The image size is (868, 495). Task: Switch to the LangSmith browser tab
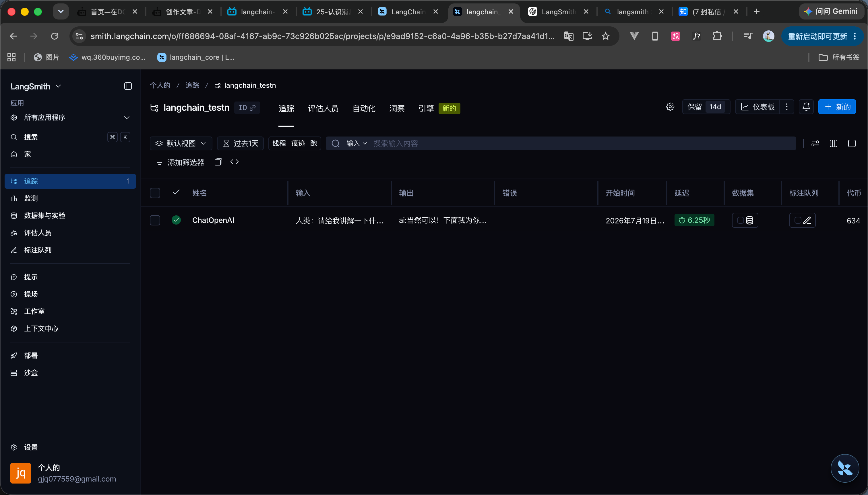coord(558,12)
